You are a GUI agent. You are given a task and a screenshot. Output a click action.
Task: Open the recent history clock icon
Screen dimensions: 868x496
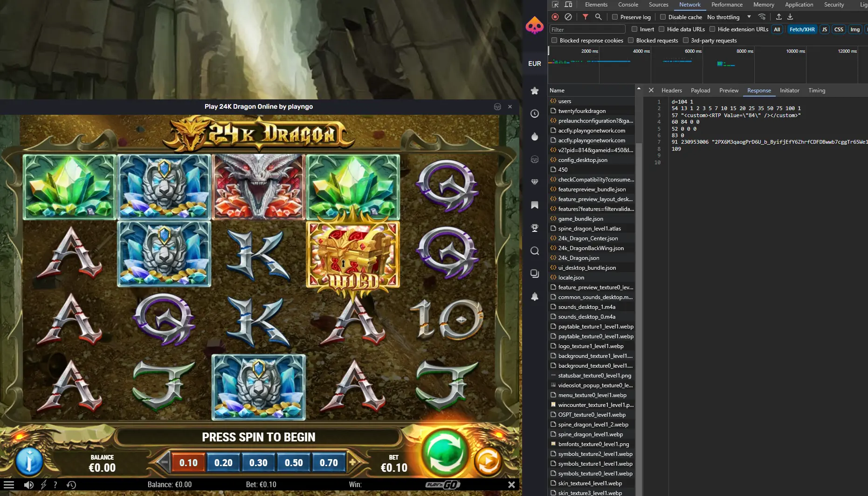535,113
